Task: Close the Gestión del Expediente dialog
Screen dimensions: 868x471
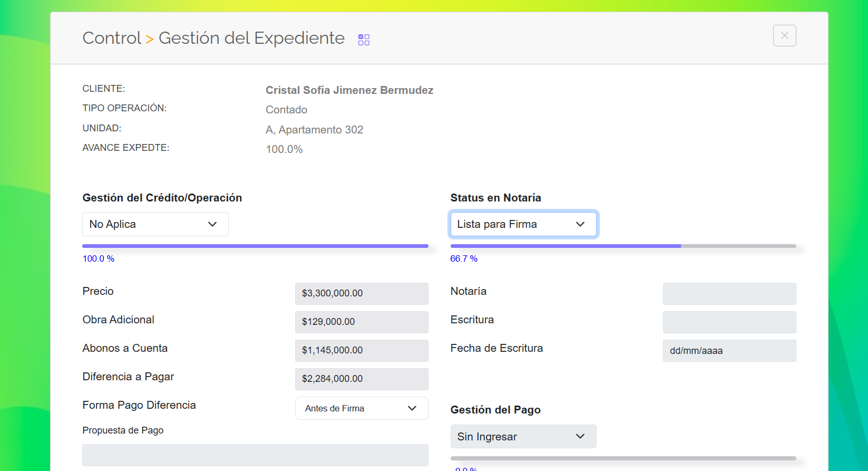Action: (x=784, y=36)
